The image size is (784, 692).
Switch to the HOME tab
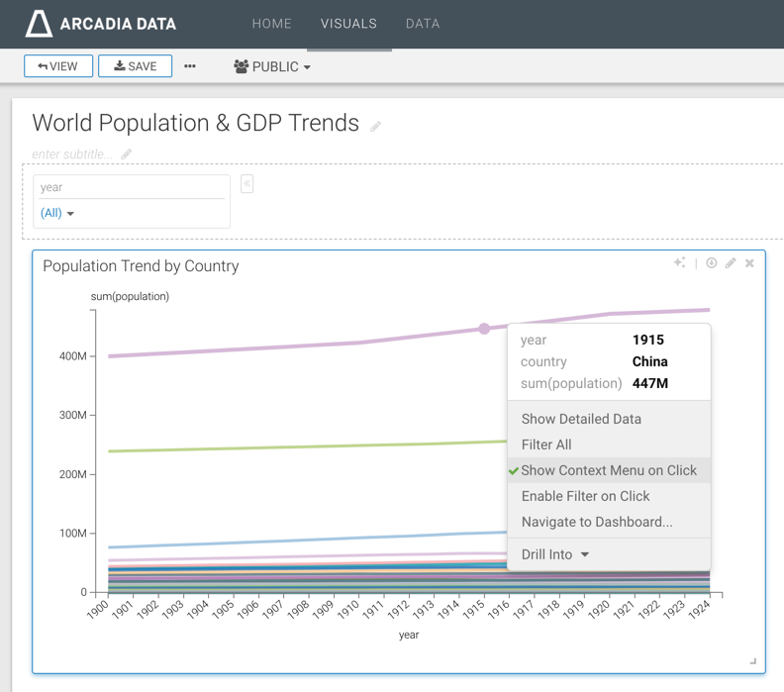271,24
